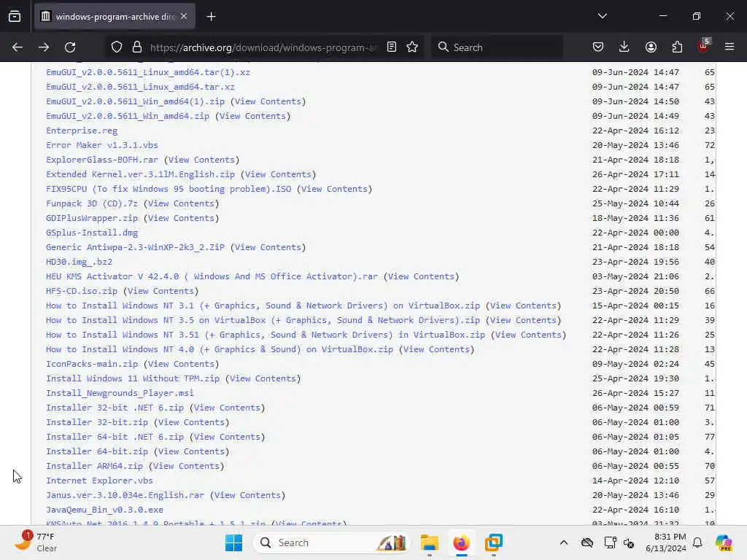This screenshot has height=560, width=747.
Task: Download JavaQemu_Bin_v0.3.0.exe
Action: pos(105,510)
